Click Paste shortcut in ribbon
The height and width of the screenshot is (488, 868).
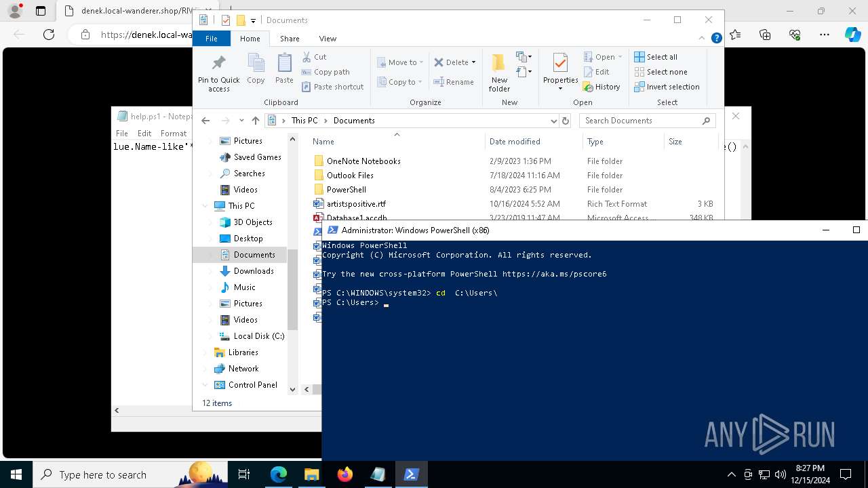[x=332, y=87]
